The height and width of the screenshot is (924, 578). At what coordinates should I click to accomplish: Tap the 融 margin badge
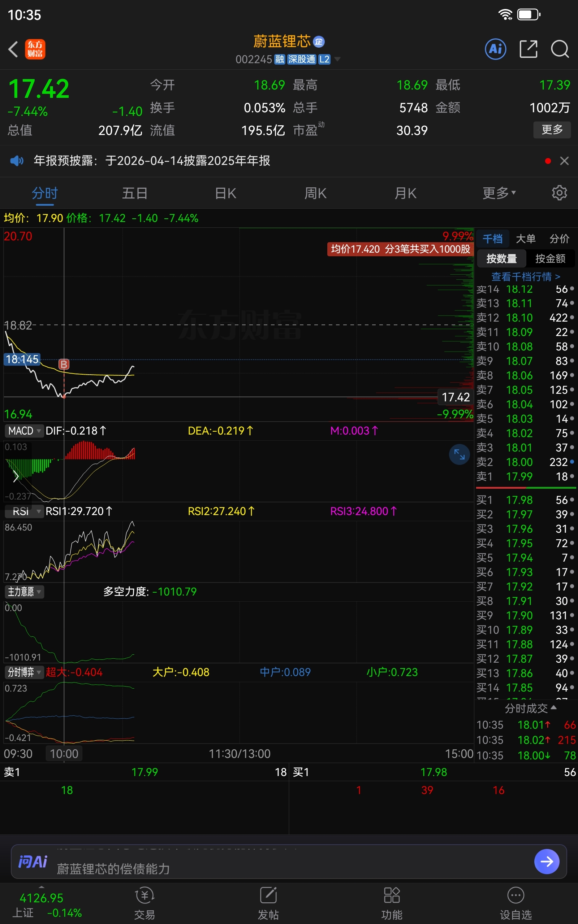coord(280,59)
